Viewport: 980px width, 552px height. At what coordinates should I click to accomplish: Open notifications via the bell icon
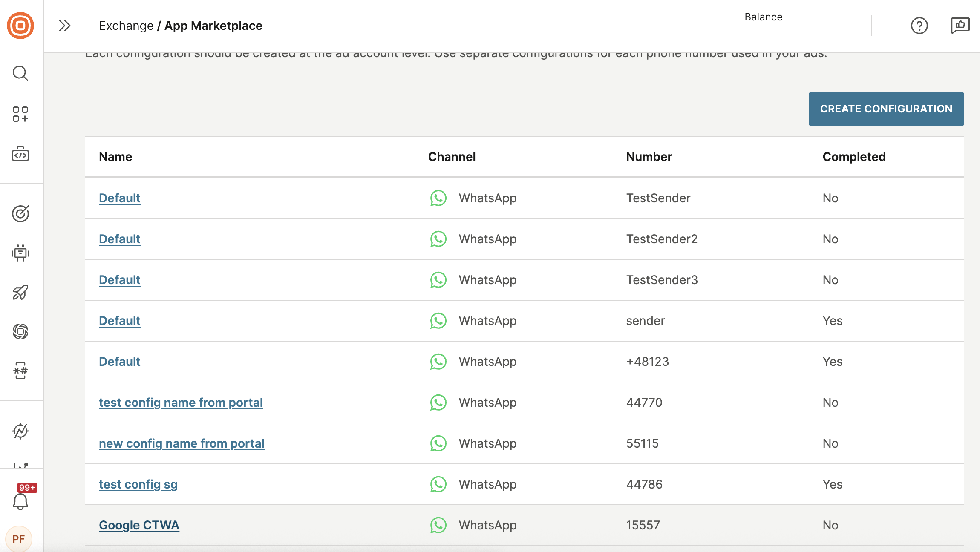[x=20, y=501]
